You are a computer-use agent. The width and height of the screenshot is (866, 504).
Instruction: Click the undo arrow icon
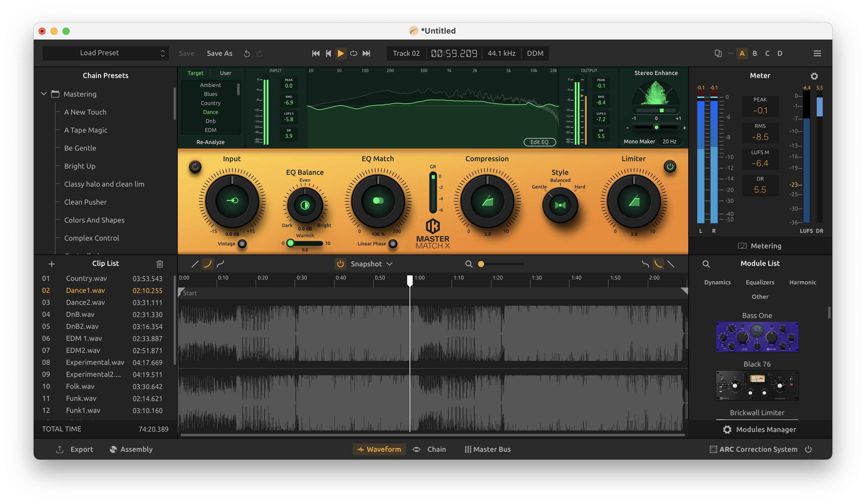[x=247, y=54]
